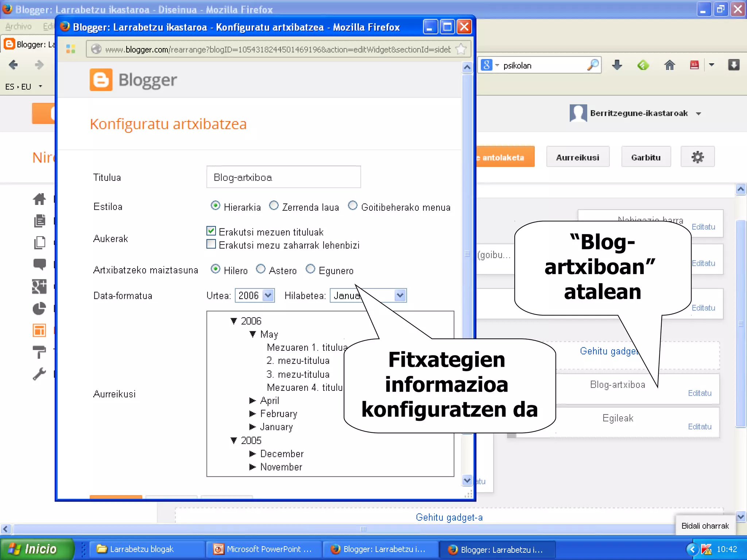The width and height of the screenshot is (747, 560).
Task: Click the Google search engine icon
Action: [x=487, y=65]
